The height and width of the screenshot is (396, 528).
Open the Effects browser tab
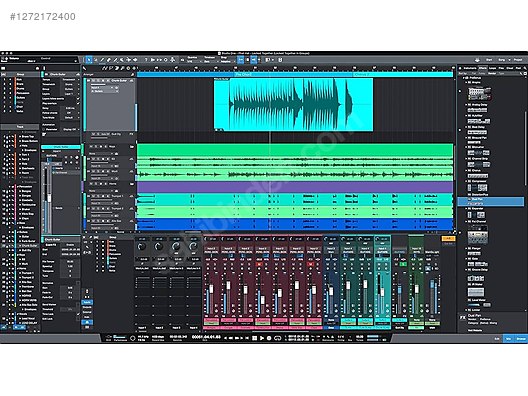pos(483,68)
